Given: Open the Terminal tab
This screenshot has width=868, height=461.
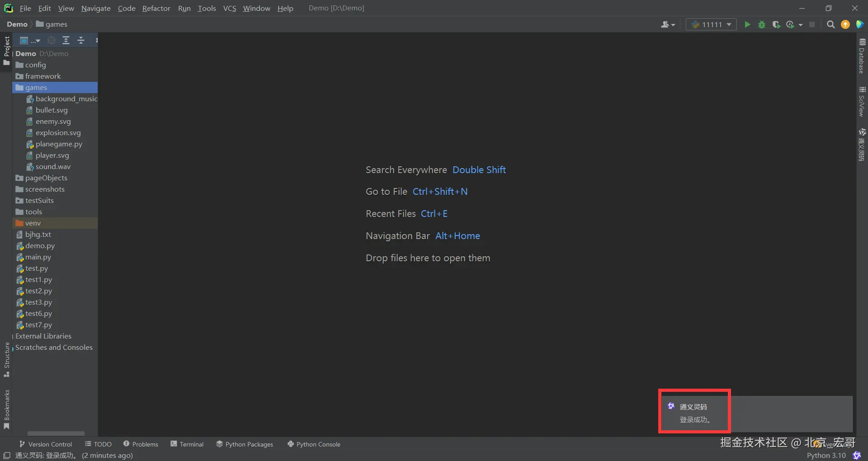Looking at the screenshot, I should pyautogui.click(x=187, y=444).
